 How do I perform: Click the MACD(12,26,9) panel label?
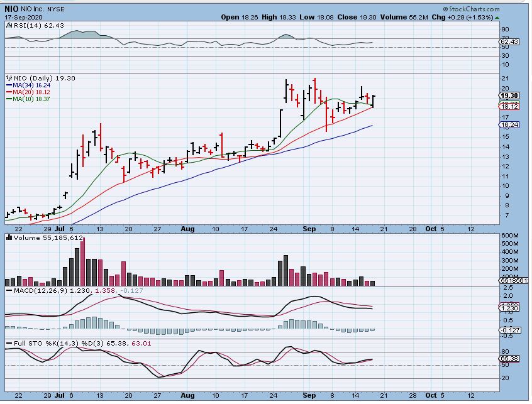coord(41,290)
